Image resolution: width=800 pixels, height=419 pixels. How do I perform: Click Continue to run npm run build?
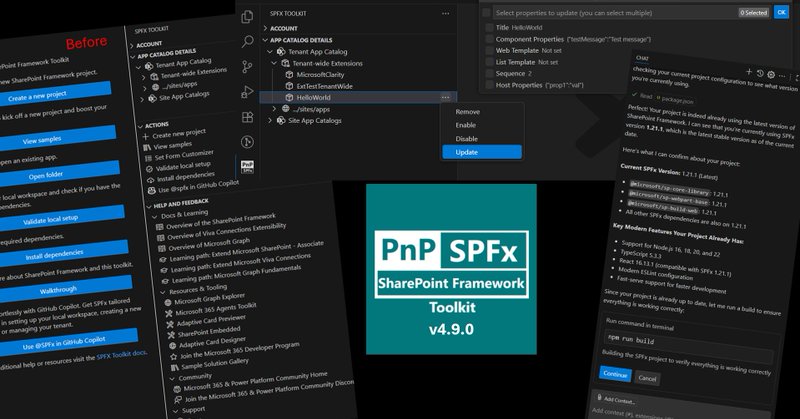[615, 374]
